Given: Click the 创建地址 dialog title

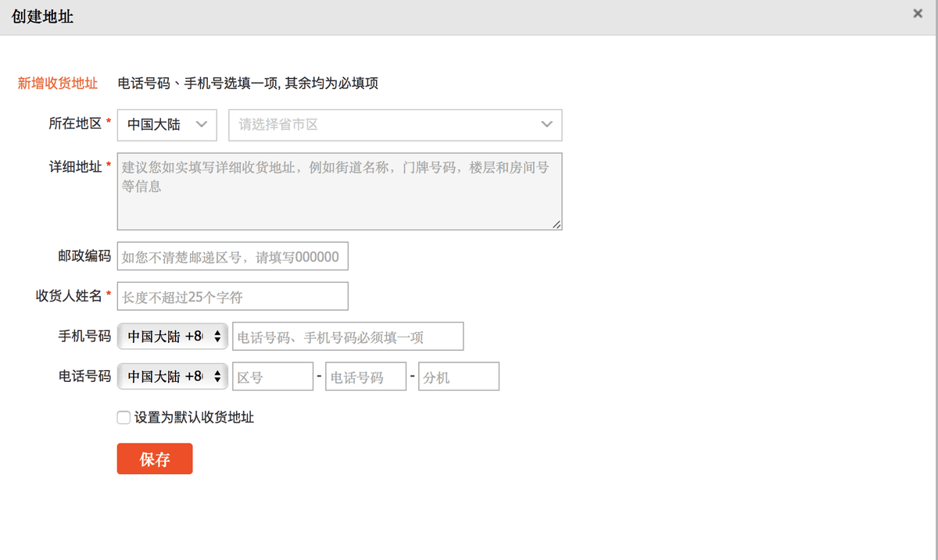Looking at the screenshot, I should (x=43, y=16).
